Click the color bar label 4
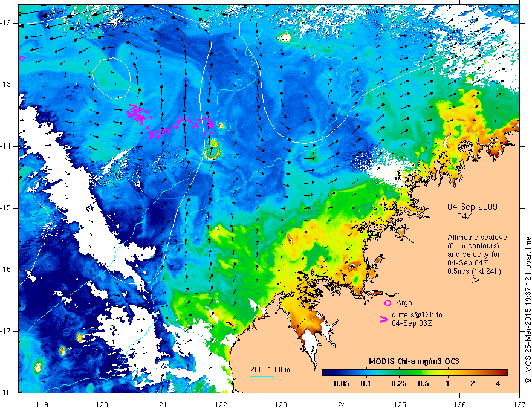Screen dimensions: 532x411 pos(498,384)
